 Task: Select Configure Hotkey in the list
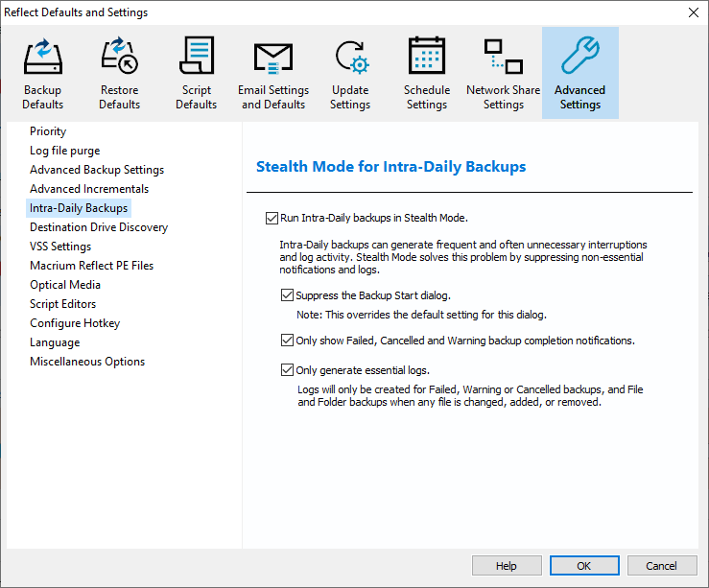click(x=75, y=323)
